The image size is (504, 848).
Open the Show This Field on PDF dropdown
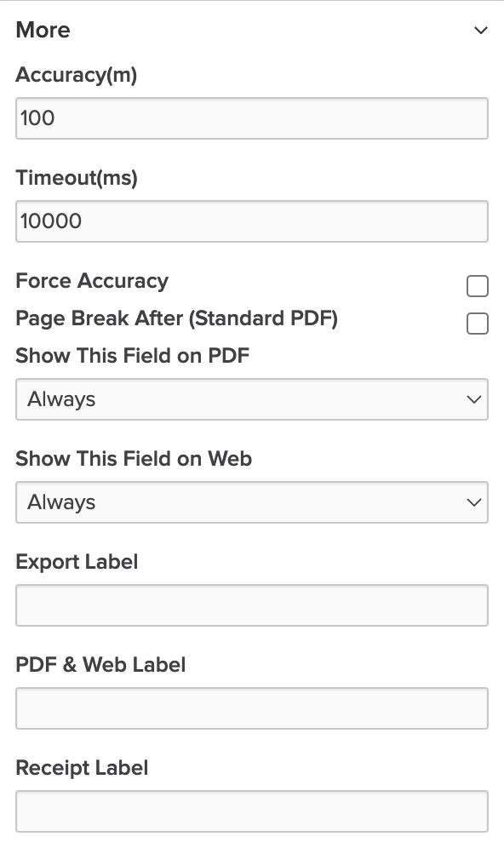pyautogui.click(x=252, y=399)
